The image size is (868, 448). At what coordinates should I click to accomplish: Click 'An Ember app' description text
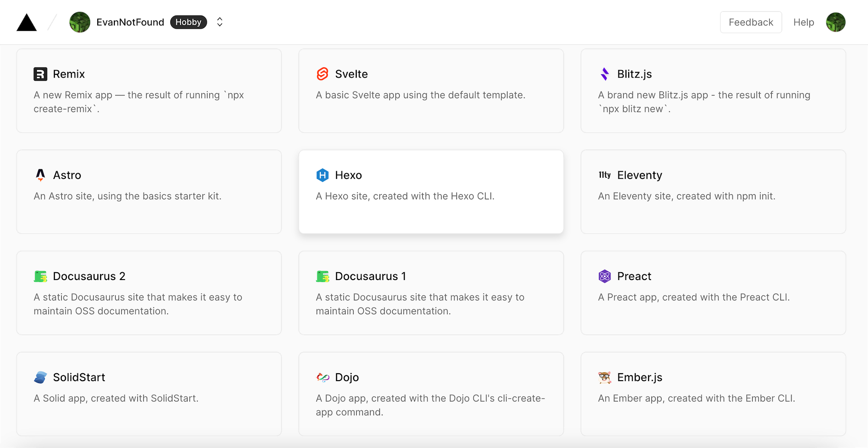point(697,398)
